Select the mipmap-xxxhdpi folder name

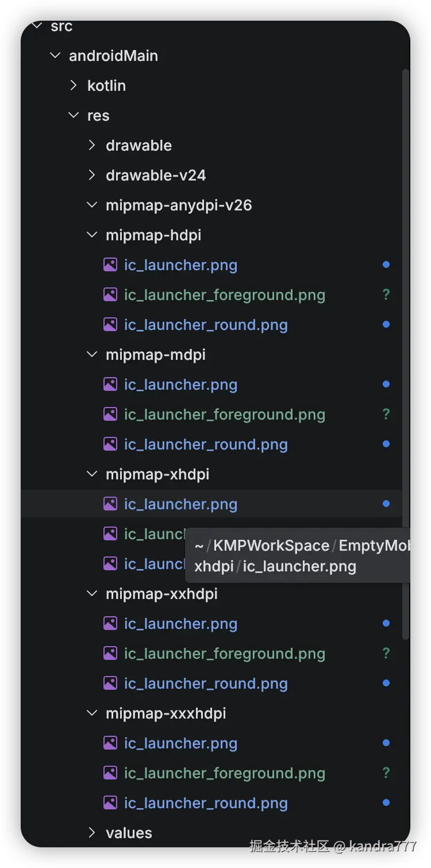[166, 714]
